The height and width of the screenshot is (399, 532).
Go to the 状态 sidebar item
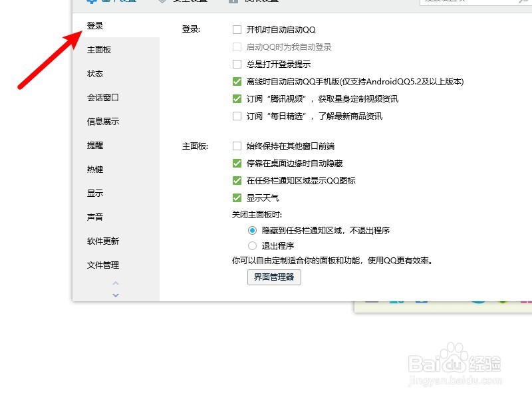pos(95,74)
